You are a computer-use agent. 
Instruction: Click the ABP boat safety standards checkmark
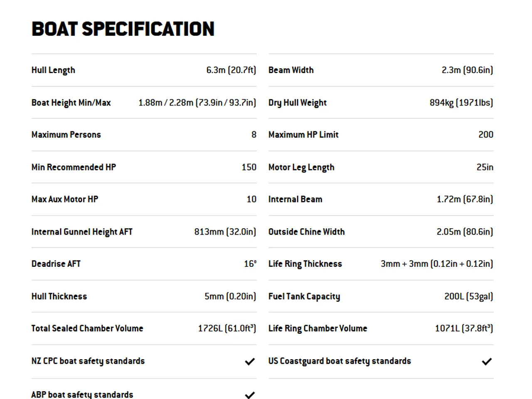250,394
